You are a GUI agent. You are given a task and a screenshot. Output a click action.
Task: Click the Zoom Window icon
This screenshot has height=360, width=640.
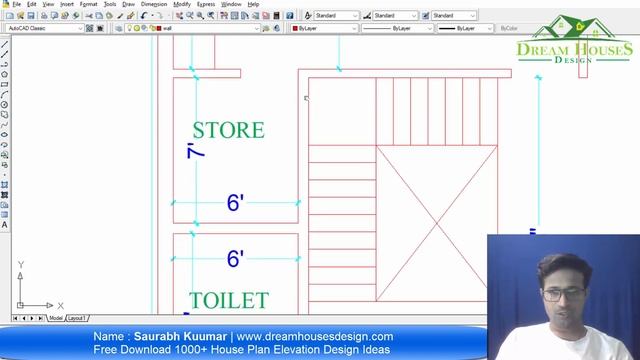200,16
